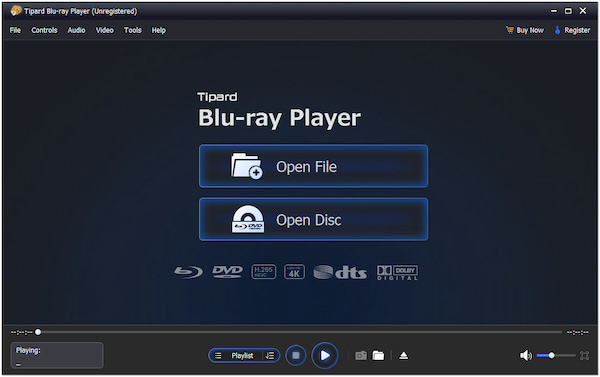
Task: Click the Open Disc button
Action: coord(313,219)
